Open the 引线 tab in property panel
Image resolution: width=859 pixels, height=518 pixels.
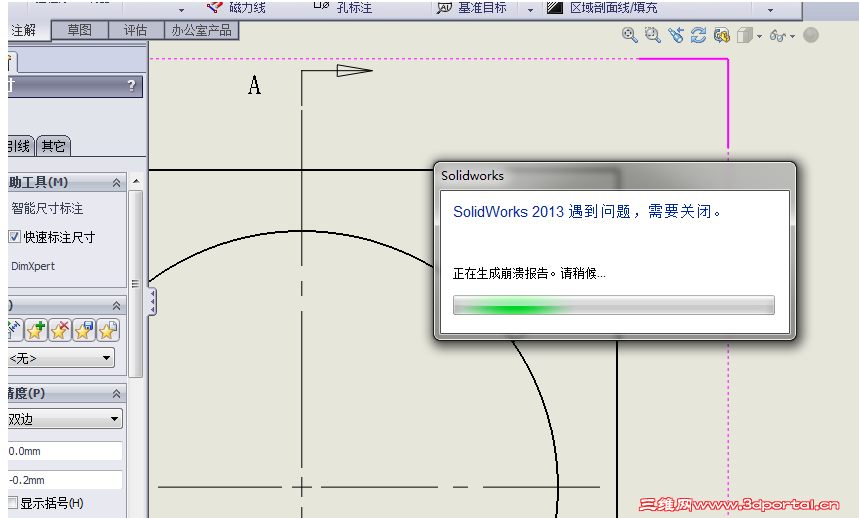20,146
